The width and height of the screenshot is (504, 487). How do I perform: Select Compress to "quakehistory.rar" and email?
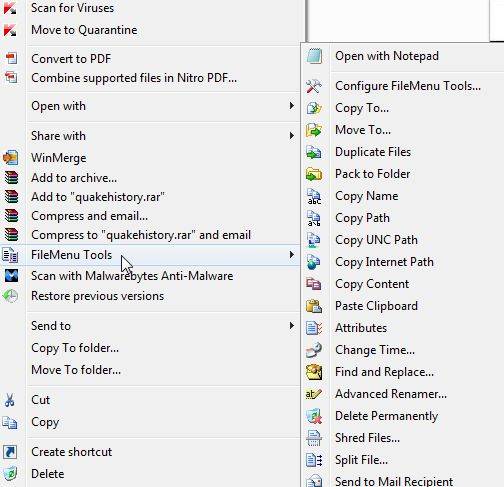(141, 235)
